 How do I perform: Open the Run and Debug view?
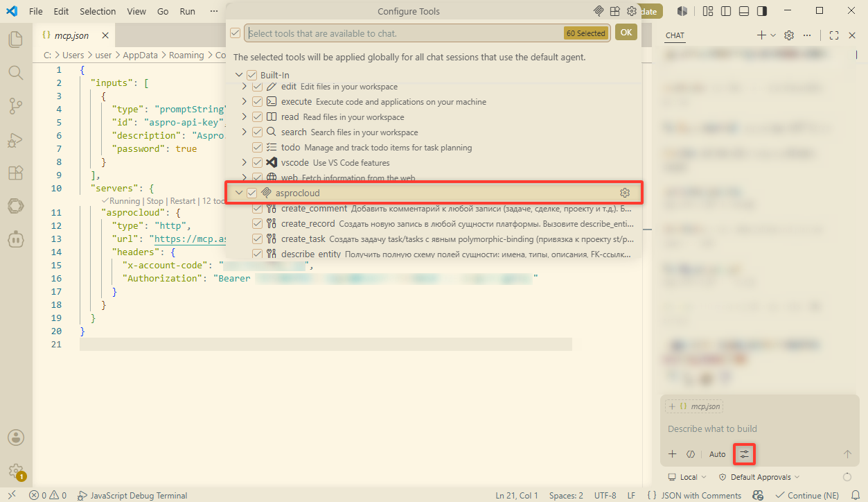[x=15, y=139]
